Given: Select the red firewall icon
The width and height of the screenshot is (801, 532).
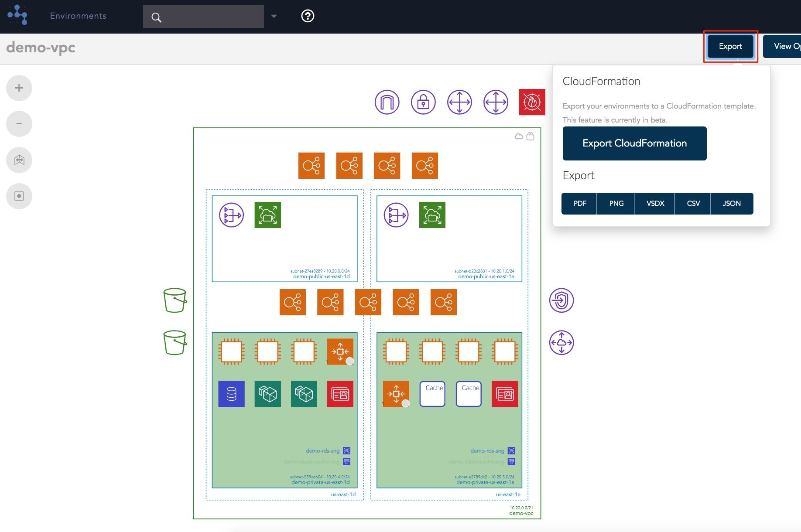Looking at the screenshot, I should (x=532, y=102).
